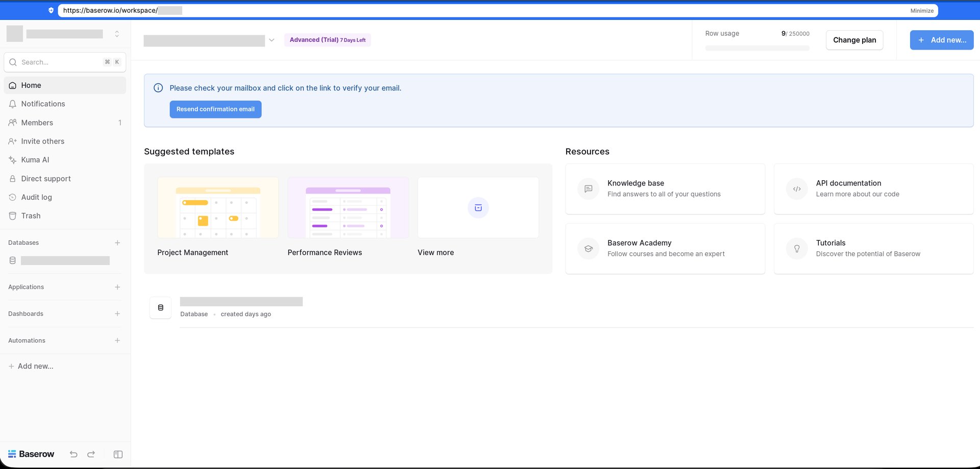Open Direct support
This screenshot has height=469, width=980.
(65, 179)
